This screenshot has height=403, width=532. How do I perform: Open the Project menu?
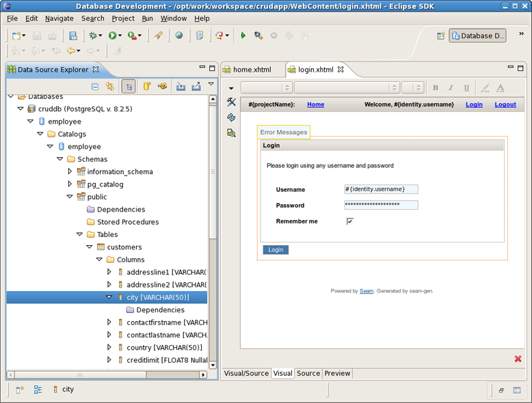[123, 18]
